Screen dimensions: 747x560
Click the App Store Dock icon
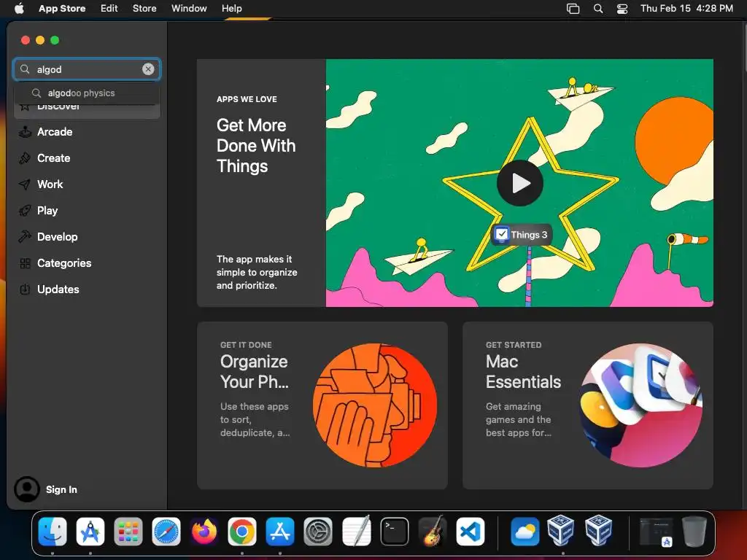[x=279, y=532]
